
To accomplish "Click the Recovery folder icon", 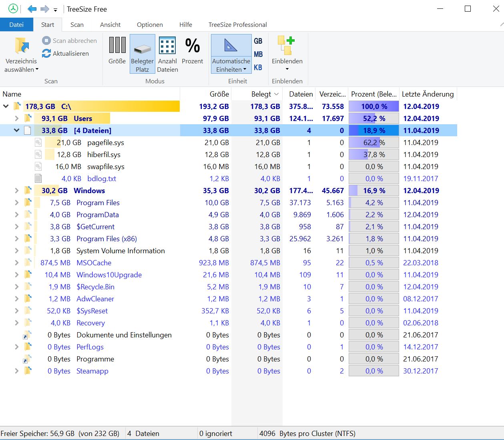I will (x=28, y=323).
